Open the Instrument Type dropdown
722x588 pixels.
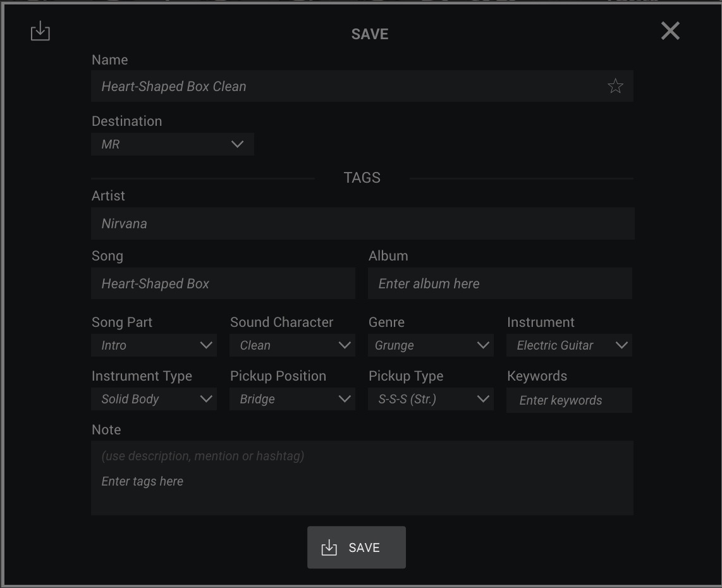click(x=154, y=399)
